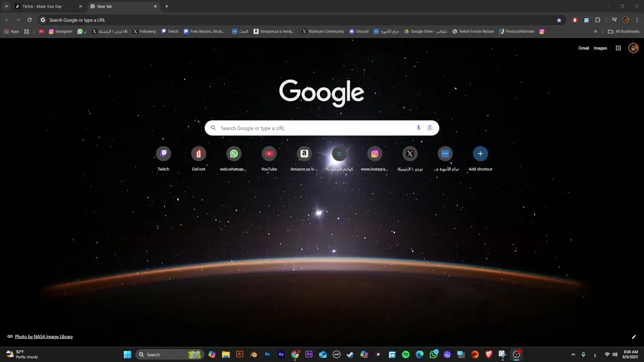Open the Twitch shortcut tile
This screenshot has height=362, width=644.
coord(164,159)
